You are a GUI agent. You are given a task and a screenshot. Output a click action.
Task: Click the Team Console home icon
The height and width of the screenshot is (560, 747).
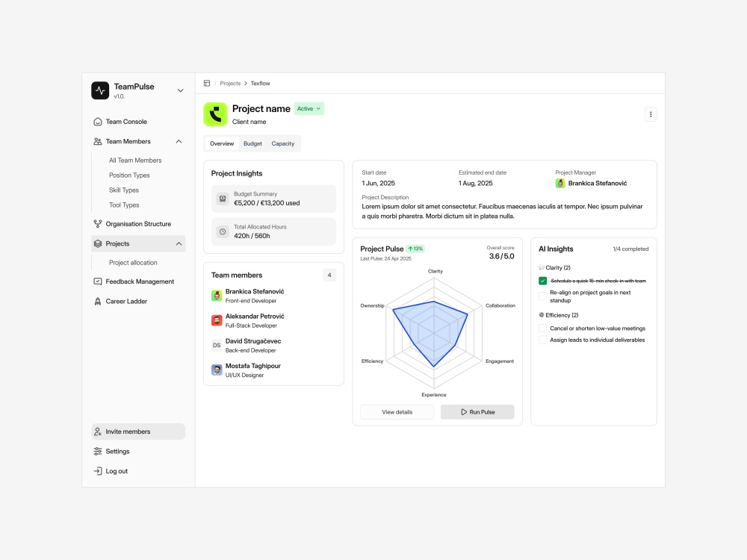point(98,122)
